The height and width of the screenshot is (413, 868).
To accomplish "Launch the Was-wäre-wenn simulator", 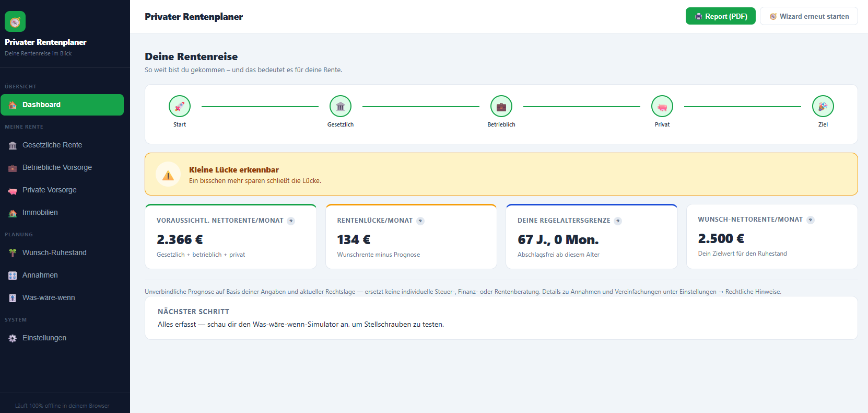I will pos(62,297).
